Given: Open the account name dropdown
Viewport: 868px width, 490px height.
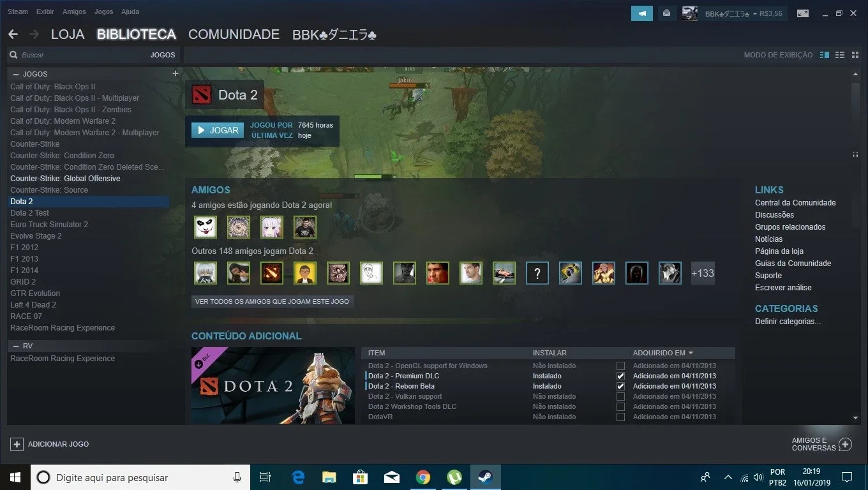Looking at the screenshot, I should pos(731,13).
